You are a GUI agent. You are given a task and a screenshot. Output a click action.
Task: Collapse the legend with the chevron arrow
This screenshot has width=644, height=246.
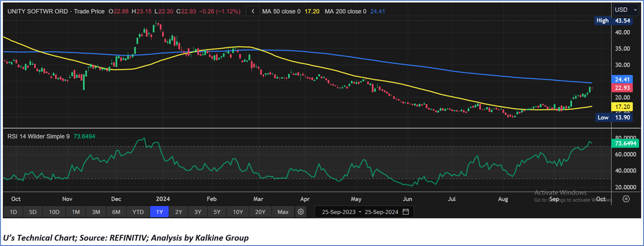click(253, 11)
